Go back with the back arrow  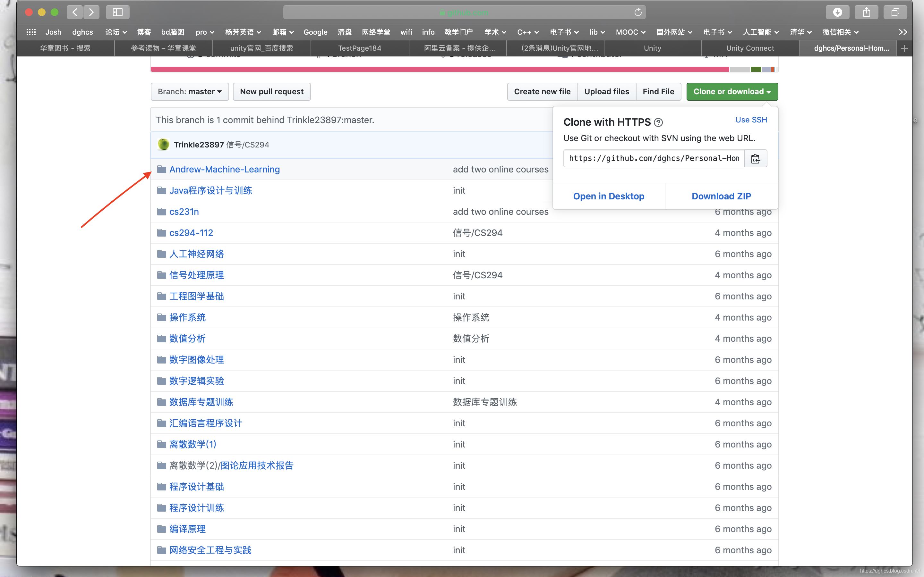(75, 12)
